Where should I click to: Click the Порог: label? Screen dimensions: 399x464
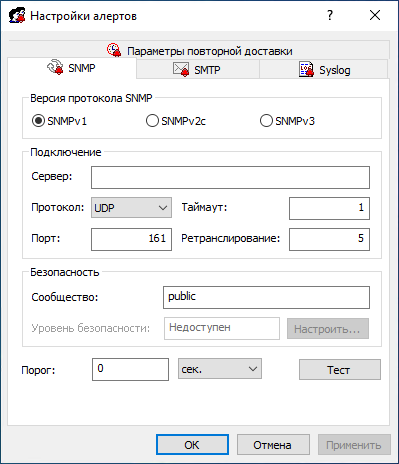click(x=38, y=370)
